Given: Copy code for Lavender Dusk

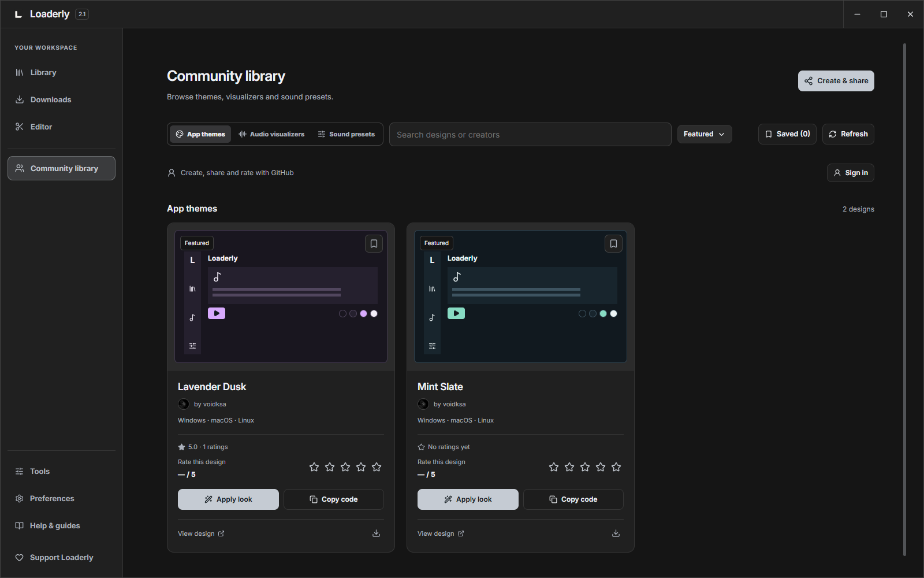Looking at the screenshot, I should tap(334, 499).
